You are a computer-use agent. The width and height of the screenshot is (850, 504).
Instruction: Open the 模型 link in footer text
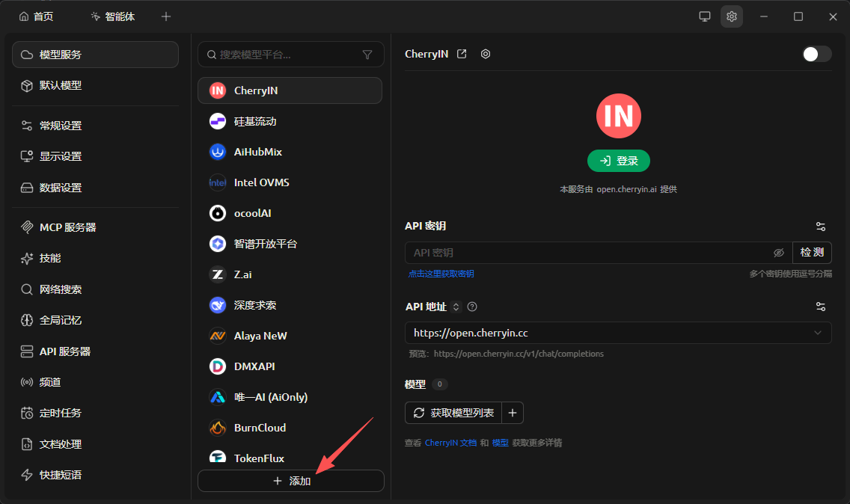(500, 443)
